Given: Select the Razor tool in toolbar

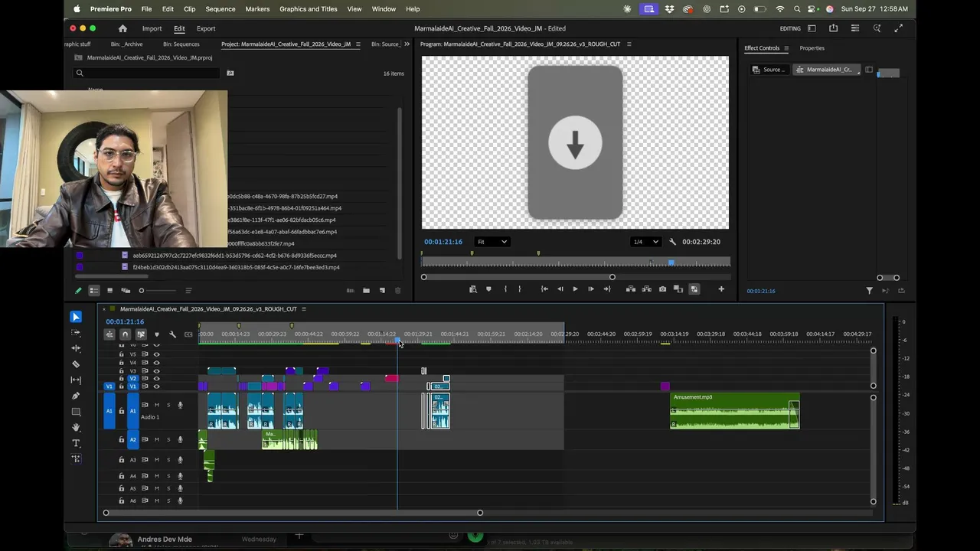Looking at the screenshot, I should (76, 364).
